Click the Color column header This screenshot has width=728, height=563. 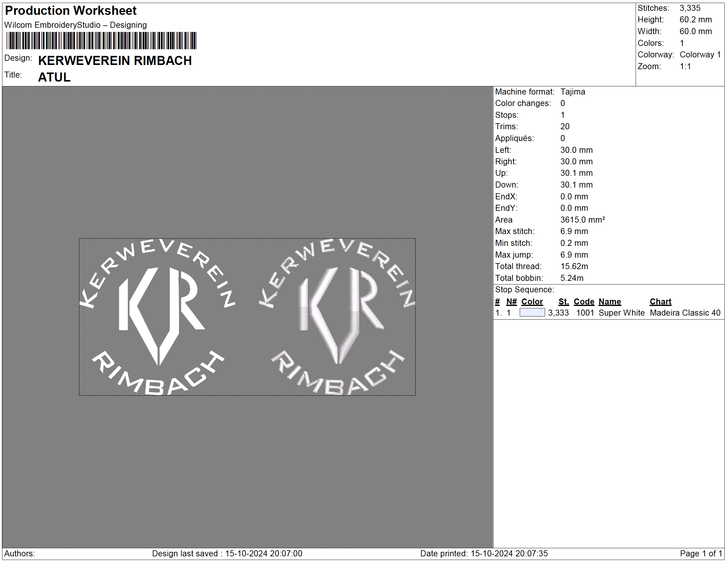pos(532,301)
